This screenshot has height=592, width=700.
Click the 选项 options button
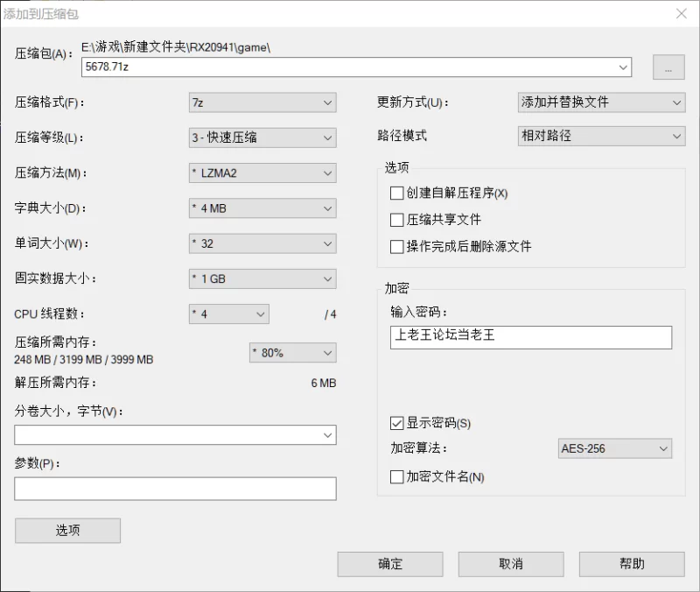(x=68, y=531)
